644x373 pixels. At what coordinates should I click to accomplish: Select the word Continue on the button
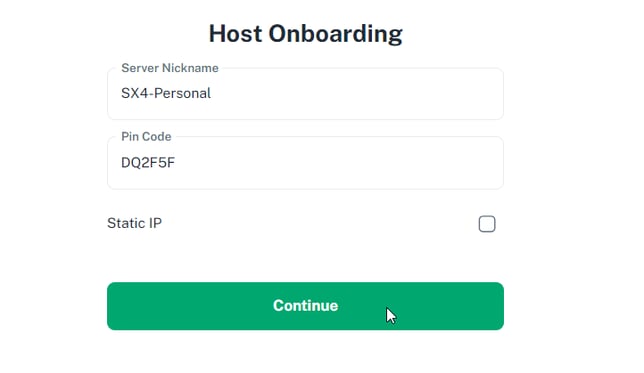pos(306,306)
